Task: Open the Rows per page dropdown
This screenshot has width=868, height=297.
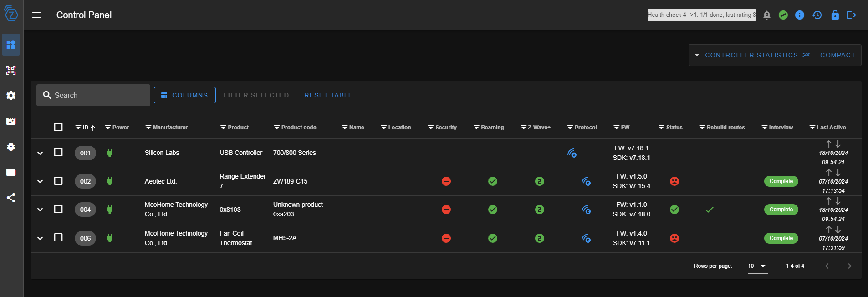Action: click(757, 266)
